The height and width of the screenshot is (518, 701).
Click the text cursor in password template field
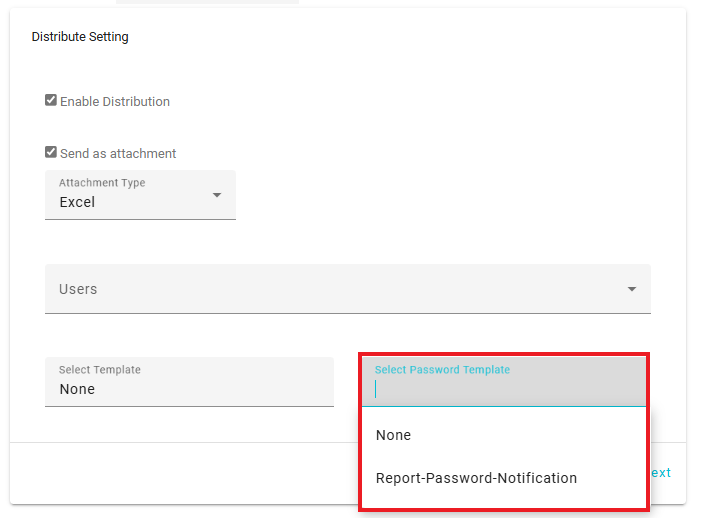(377, 389)
